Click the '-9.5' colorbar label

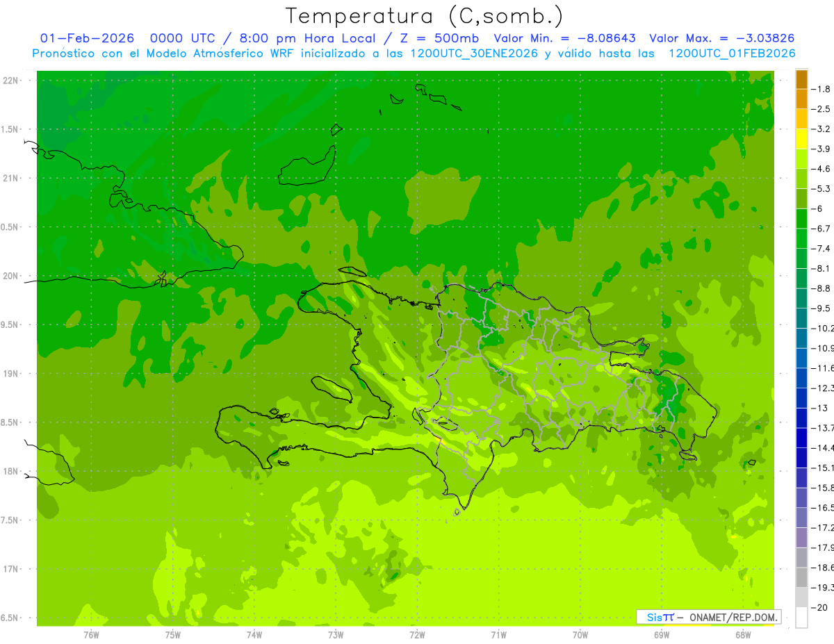822,308
